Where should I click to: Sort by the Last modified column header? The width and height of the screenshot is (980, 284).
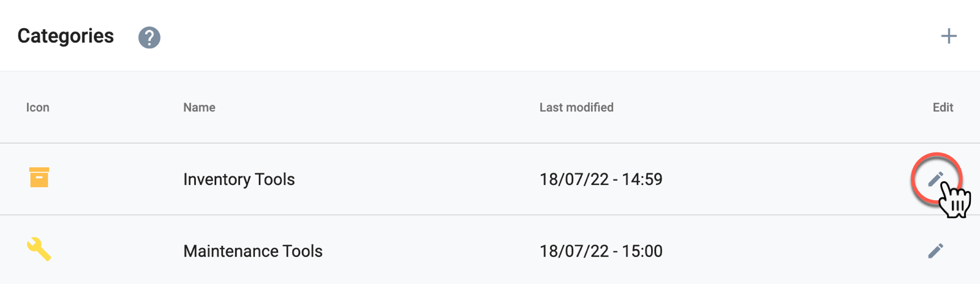(x=576, y=107)
